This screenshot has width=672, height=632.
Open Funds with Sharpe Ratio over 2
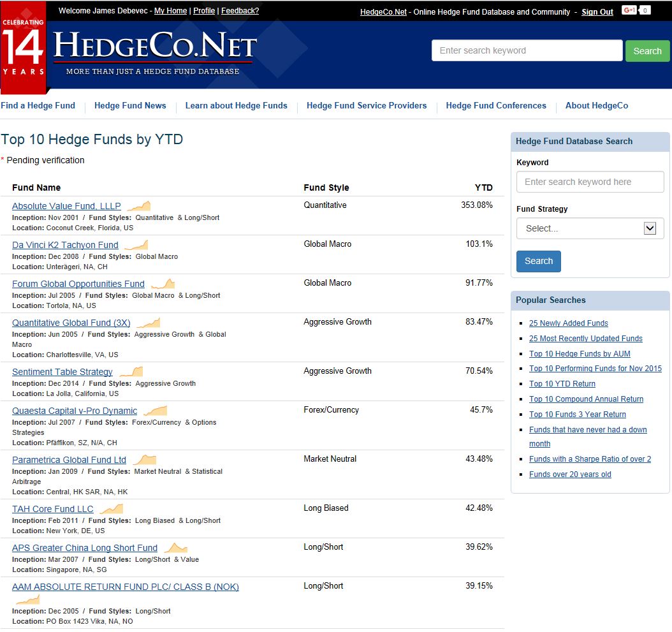(590, 459)
